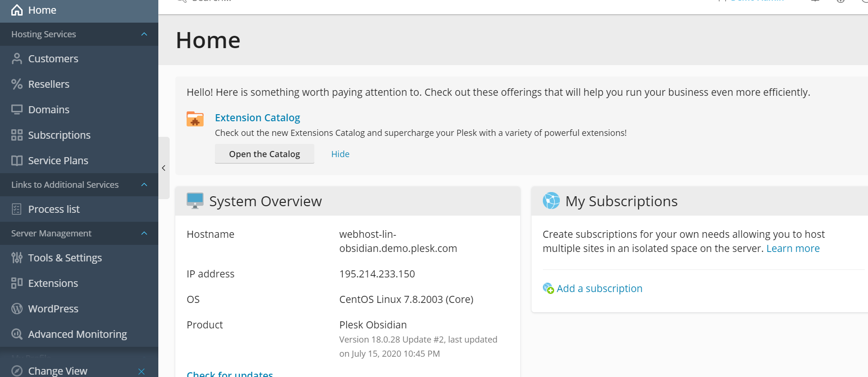Hide the Extension Catalog promotion
The height and width of the screenshot is (377, 868).
(x=340, y=154)
